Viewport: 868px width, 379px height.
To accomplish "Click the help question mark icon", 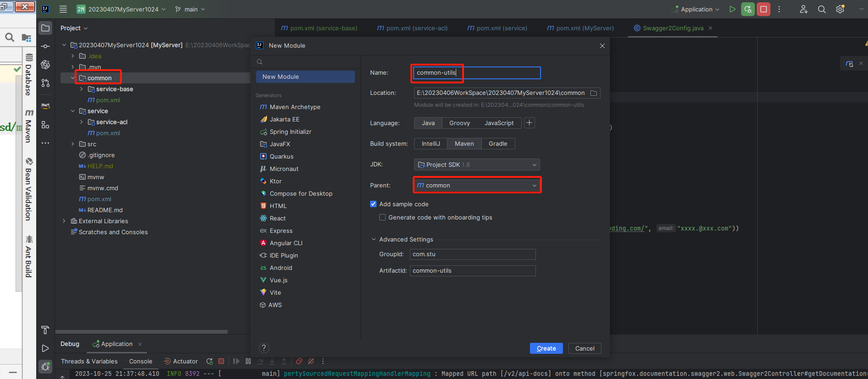I will point(264,348).
